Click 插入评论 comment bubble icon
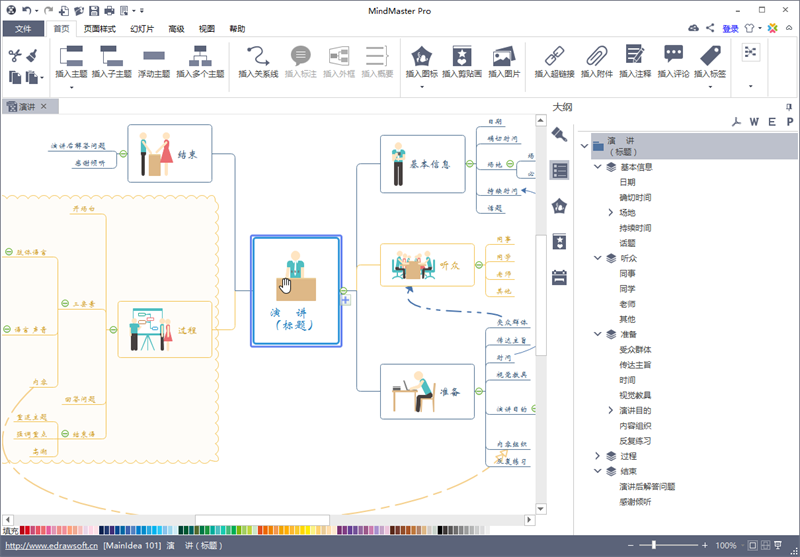The image size is (800, 557). coord(673,54)
